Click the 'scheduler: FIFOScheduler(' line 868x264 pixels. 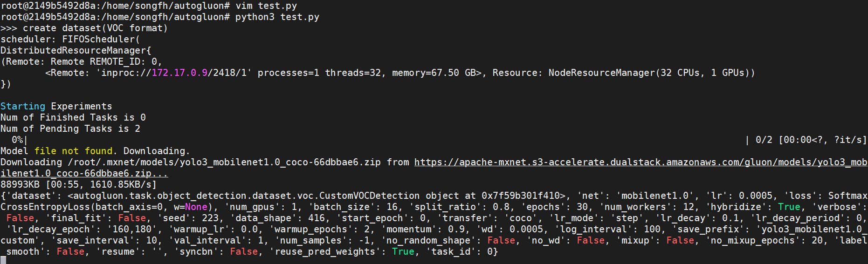[x=70, y=40]
